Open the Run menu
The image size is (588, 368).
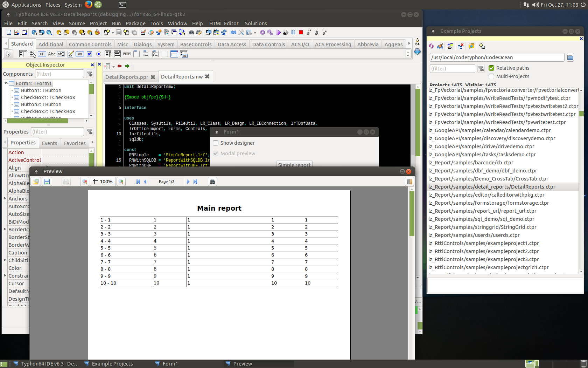coord(116,23)
